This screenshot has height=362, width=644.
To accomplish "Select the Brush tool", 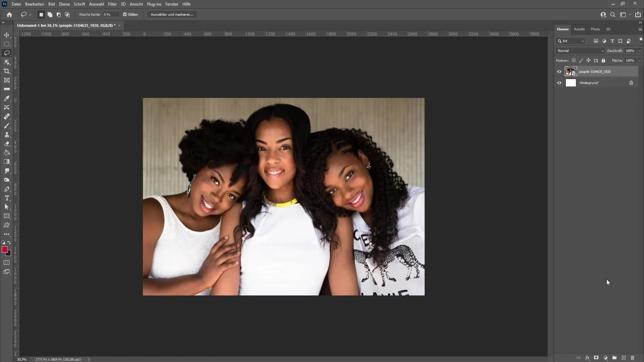I will click(7, 126).
